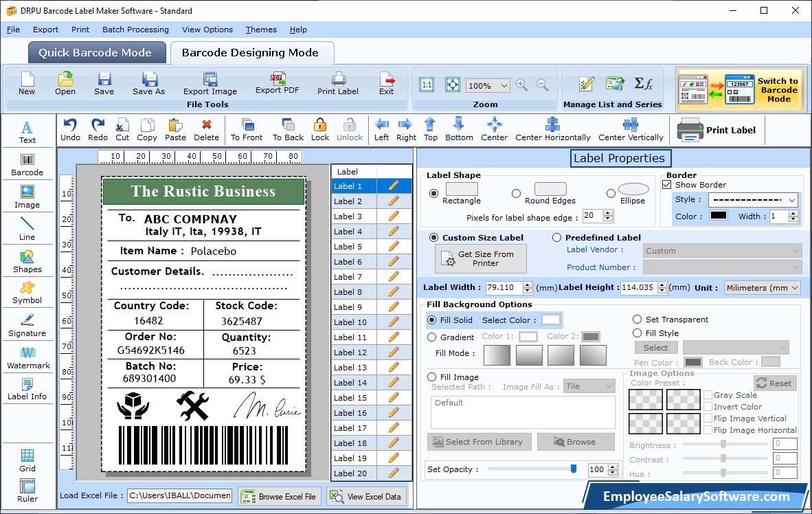
Task: Click the Save As icon
Action: coord(148,84)
